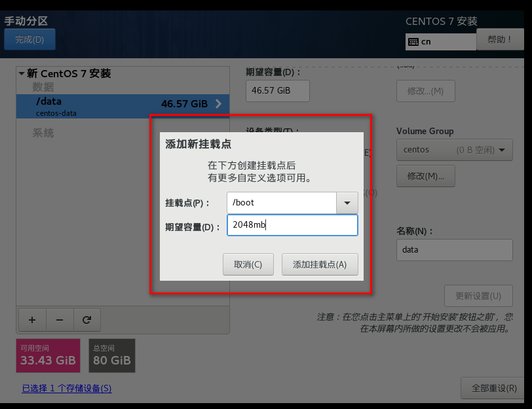Click the CENTOS 7 安装 title text

[442, 22]
